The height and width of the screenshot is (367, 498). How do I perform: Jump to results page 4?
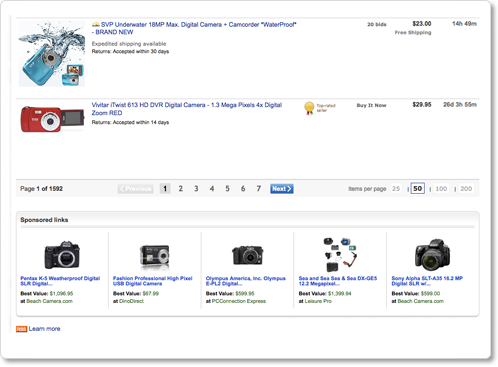212,189
